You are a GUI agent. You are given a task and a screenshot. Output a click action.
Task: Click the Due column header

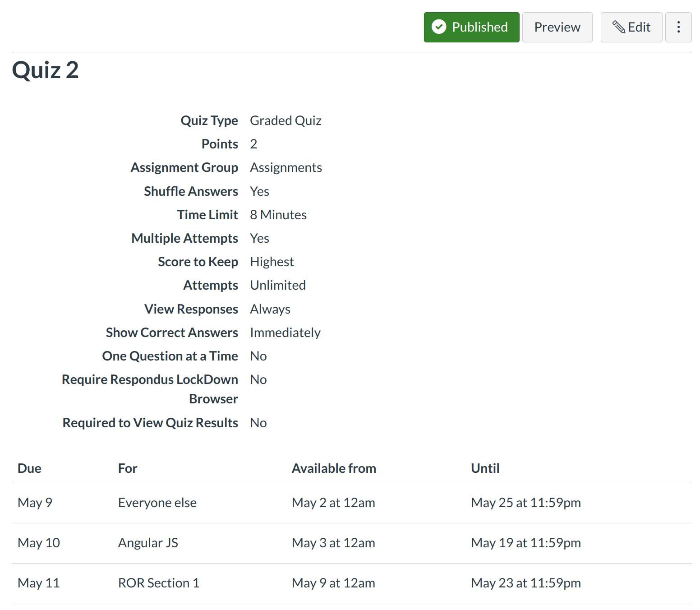(29, 468)
